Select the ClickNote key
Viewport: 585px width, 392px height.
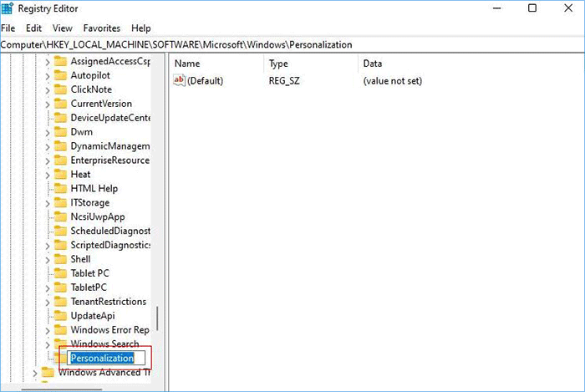91,89
